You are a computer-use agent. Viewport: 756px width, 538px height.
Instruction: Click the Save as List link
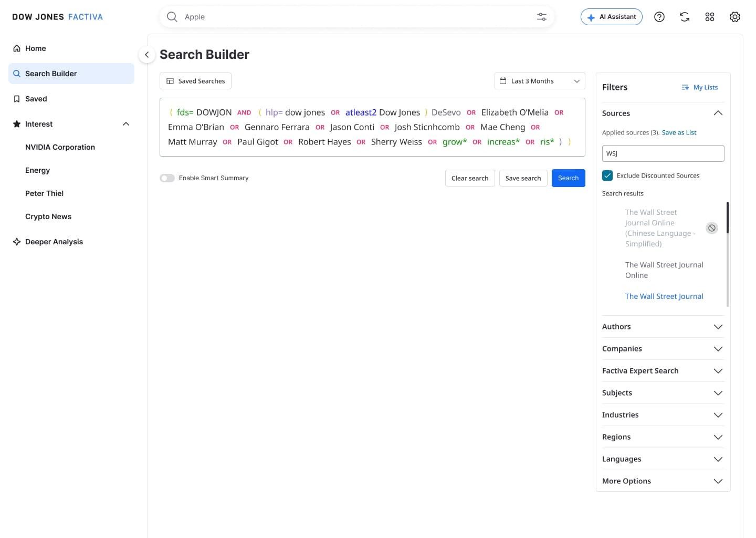click(x=679, y=132)
